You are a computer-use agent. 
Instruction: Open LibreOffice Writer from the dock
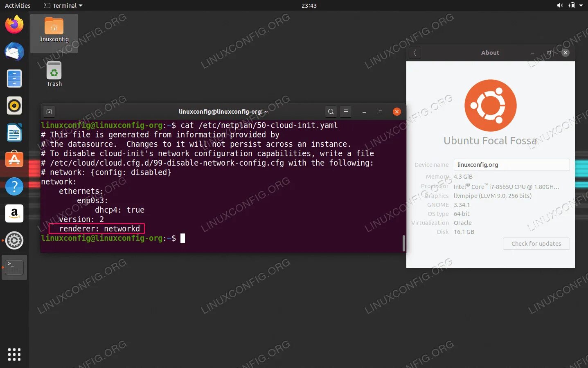[14, 132]
